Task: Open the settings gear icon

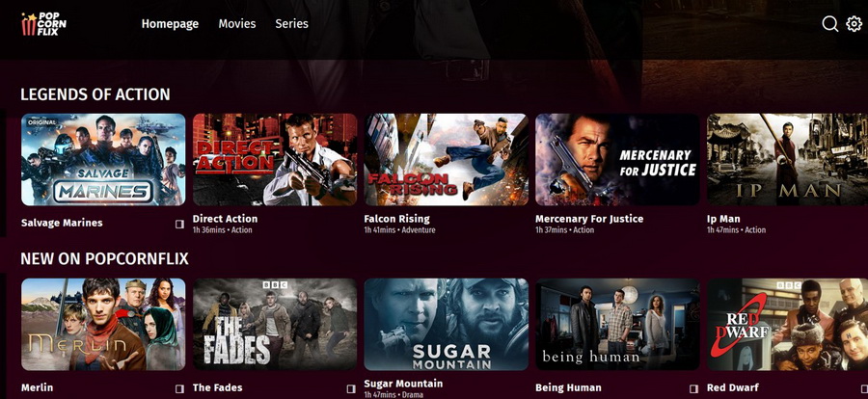Action: [x=854, y=24]
